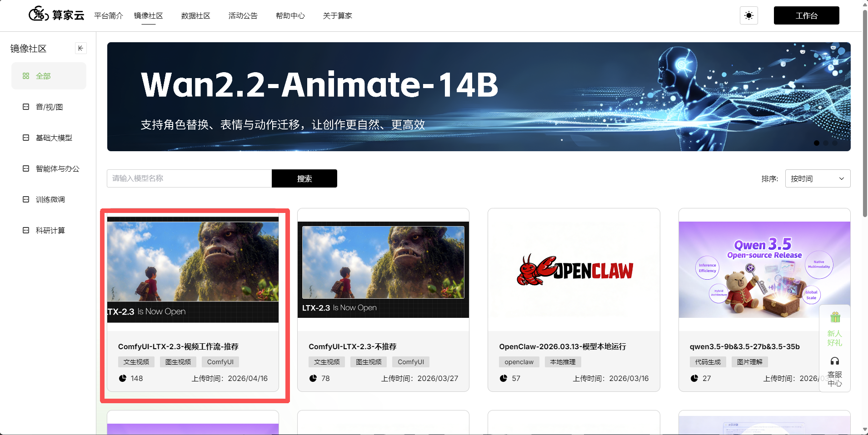The image size is (868, 435).
Task: Click the 搜索 button
Action: pos(304,178)
